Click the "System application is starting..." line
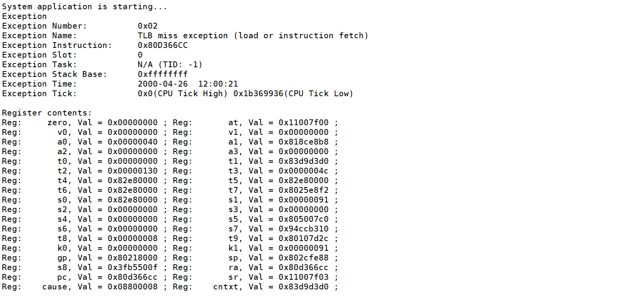644x301 pixels. click(x=84, y=7)
